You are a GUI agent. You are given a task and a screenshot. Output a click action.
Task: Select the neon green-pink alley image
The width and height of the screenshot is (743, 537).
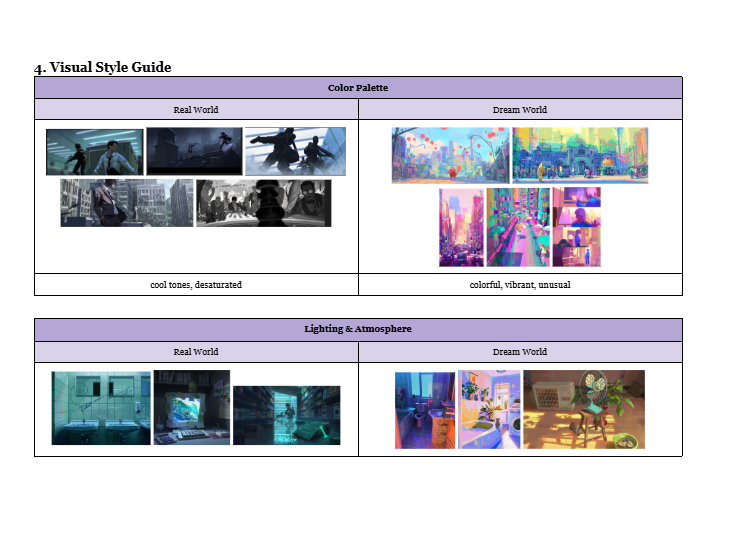point(518,228)
